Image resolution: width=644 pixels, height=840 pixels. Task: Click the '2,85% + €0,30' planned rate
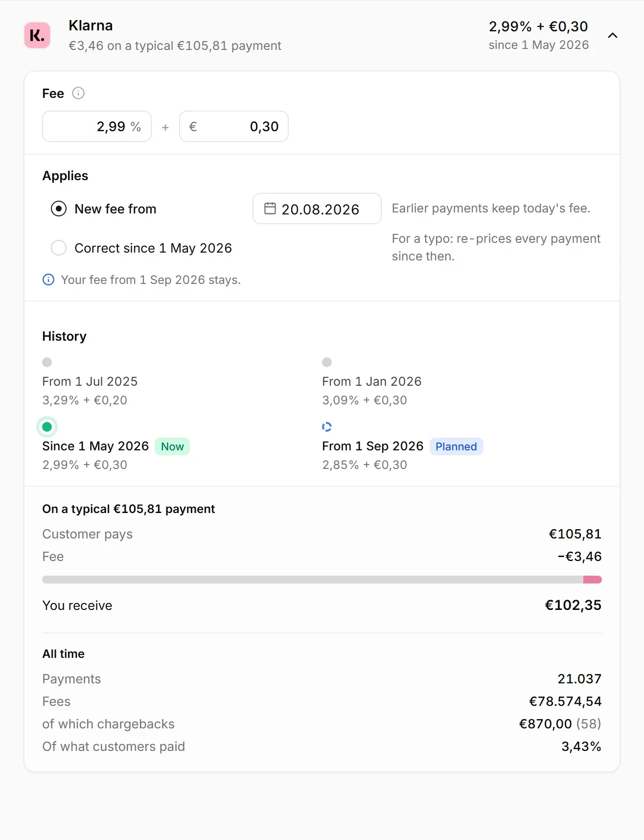(365, 465)
